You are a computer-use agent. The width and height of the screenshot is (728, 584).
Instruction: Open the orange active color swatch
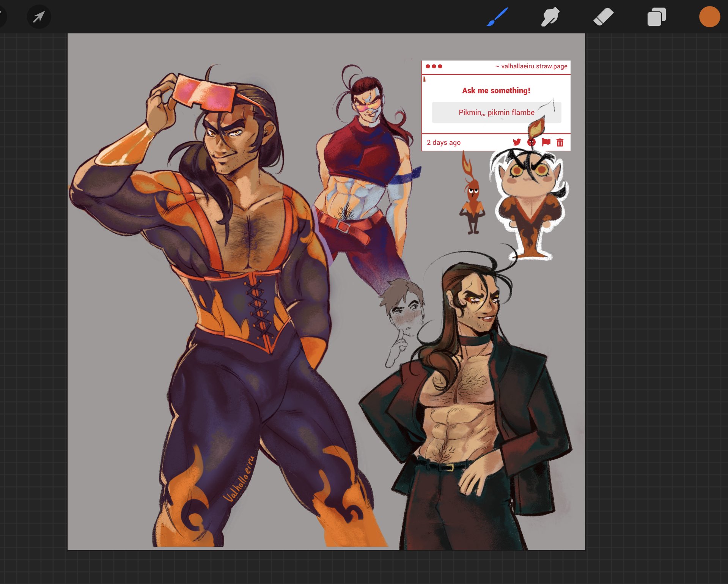[709, 17]
